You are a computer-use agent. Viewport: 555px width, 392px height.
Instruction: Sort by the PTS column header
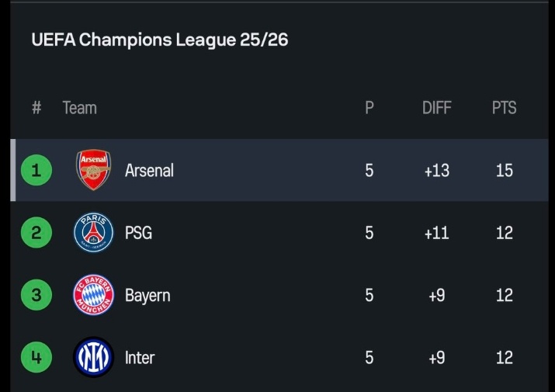pyautogui.click(x=504, y=108)
